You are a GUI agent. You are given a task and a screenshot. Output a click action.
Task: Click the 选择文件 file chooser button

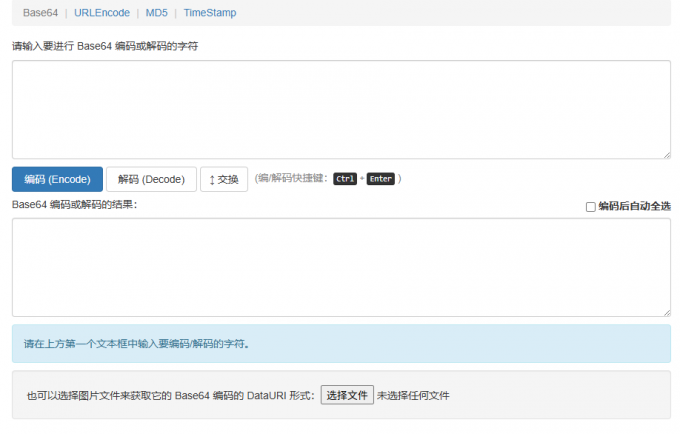347,395
